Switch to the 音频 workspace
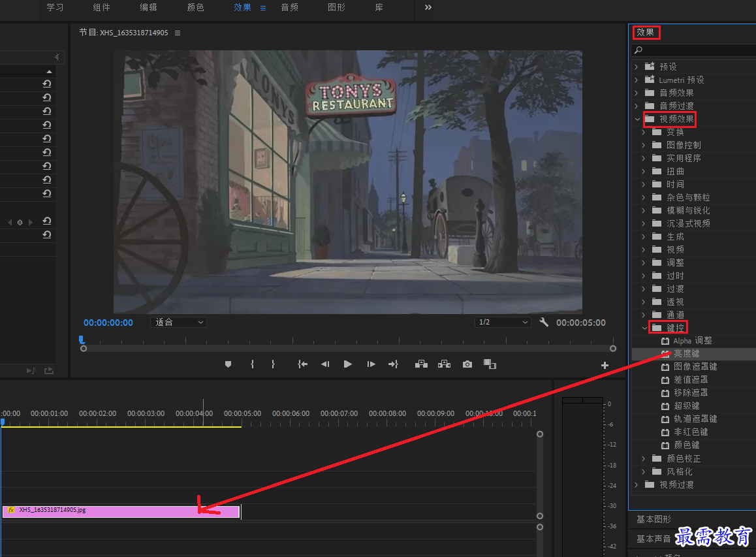This screenshot has height=557, width=756. (x=289, y=7)
